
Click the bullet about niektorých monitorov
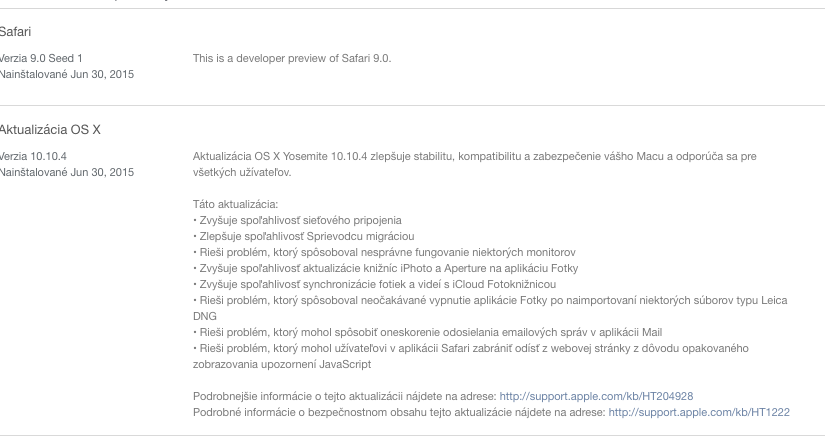[x=383, y=252]
